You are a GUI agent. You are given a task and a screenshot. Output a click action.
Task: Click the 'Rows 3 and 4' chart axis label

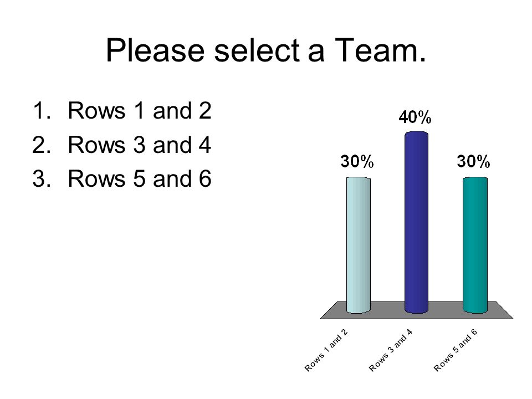pos(391,350)
